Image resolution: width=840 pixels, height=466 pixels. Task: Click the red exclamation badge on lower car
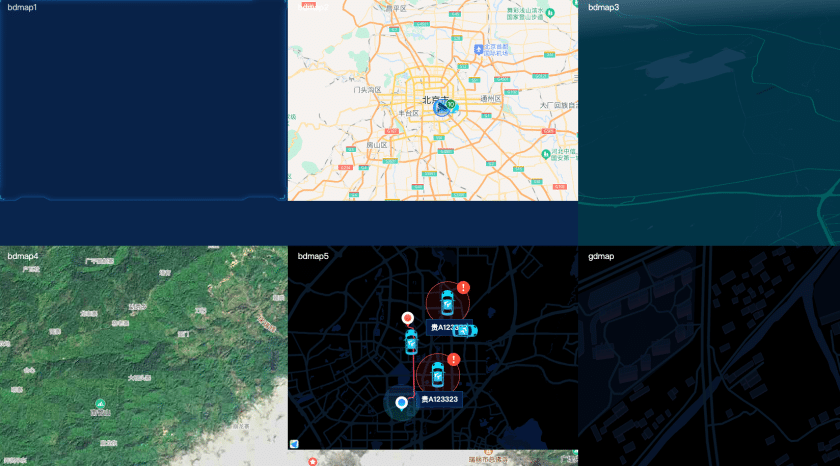[x=454, y=359]
